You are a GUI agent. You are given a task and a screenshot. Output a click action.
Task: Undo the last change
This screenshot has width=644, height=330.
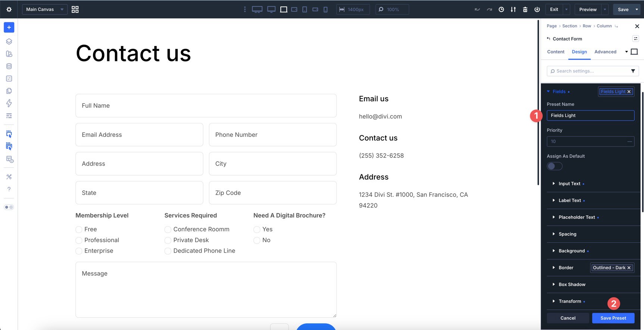477,9
